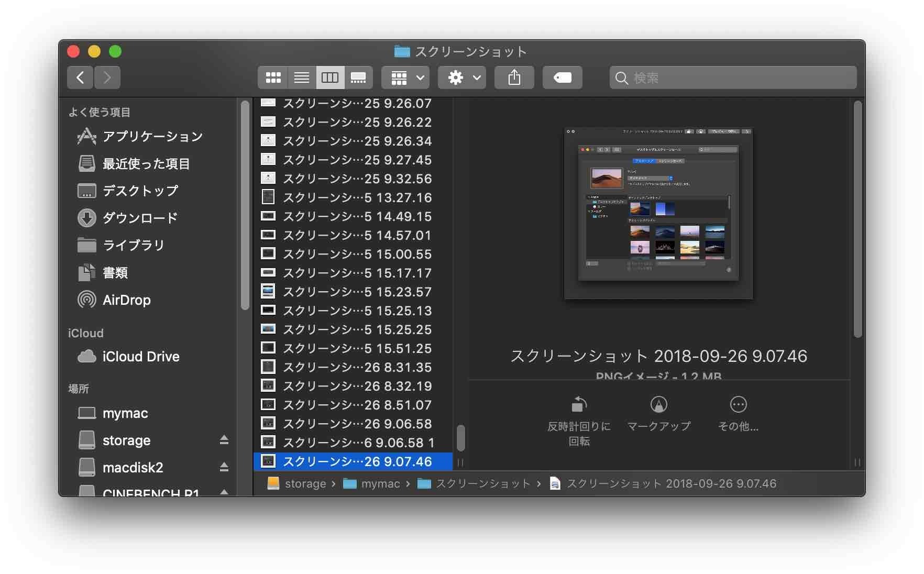Image resolution: width=924 pixels, height=574 pixels.
Task: Select file ending 6 9.06.58 1
Action: (353, 443)
